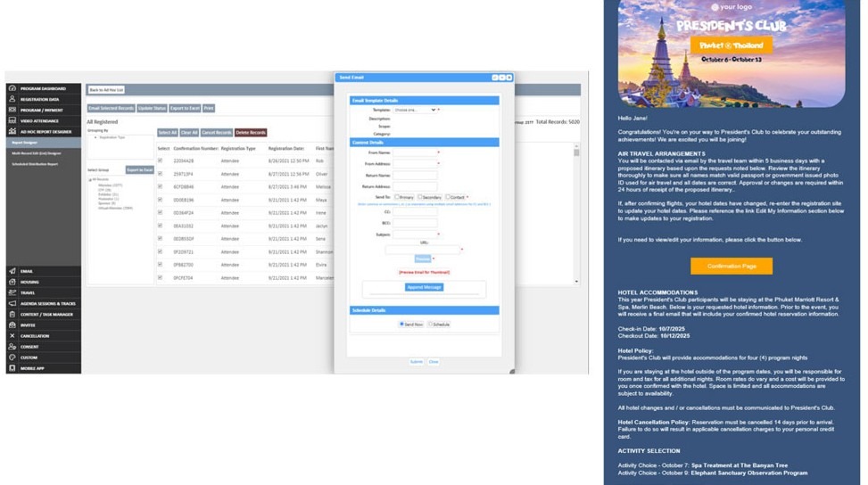This screenshot has height=485, width=868.
Task: Select the Schedule radio button
Action: coord(430,325)
